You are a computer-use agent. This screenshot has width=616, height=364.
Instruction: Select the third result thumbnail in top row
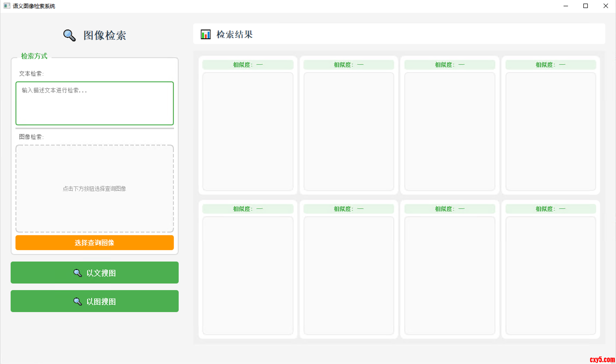point(450,131)
